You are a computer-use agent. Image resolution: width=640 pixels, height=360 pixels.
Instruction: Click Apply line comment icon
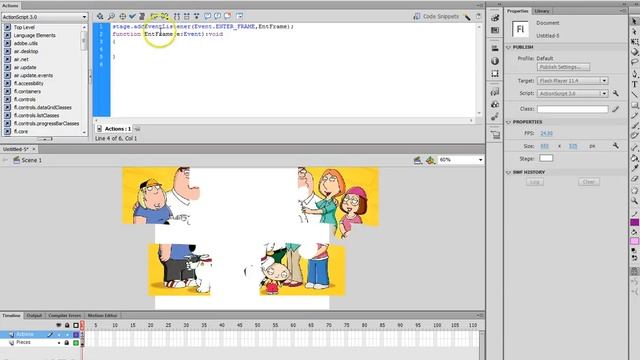point(217,16)
